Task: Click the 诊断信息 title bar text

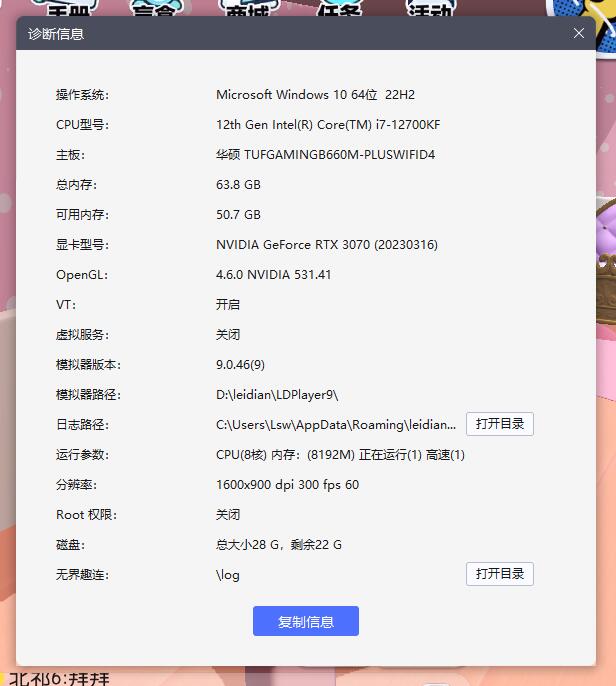Action: (56, 34)
